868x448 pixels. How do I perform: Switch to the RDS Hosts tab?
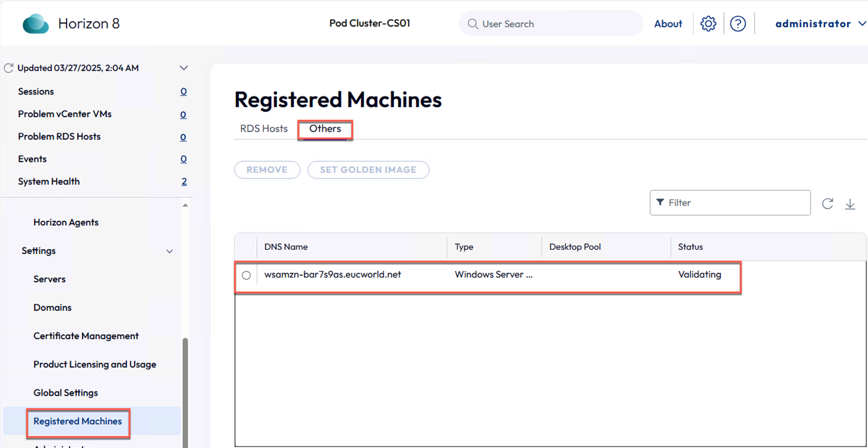(x=264, y=129)
